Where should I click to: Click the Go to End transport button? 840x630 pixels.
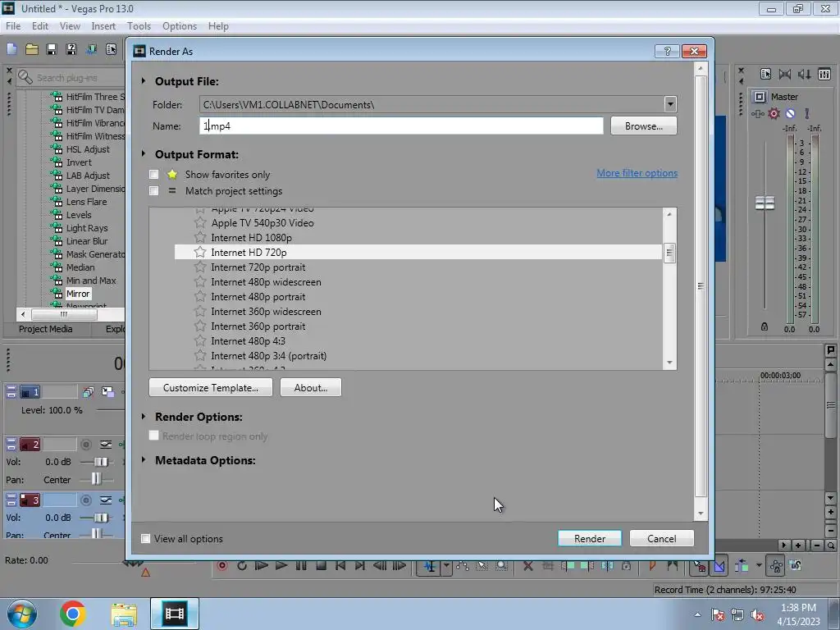click(360, 565)
